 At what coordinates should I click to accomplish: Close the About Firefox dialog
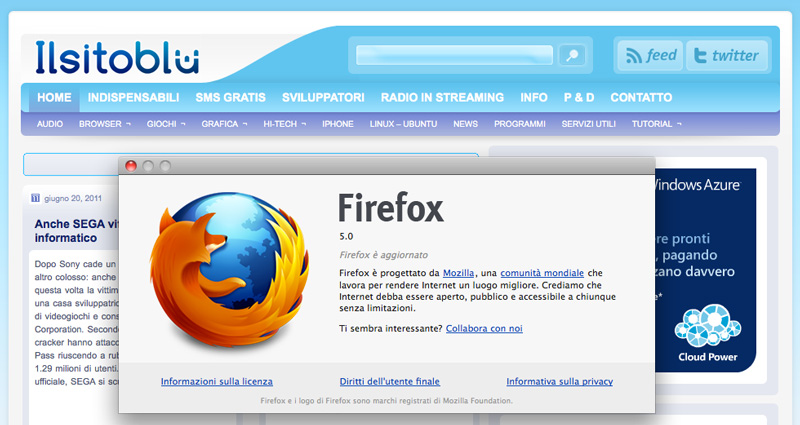[x=131, y=166]
